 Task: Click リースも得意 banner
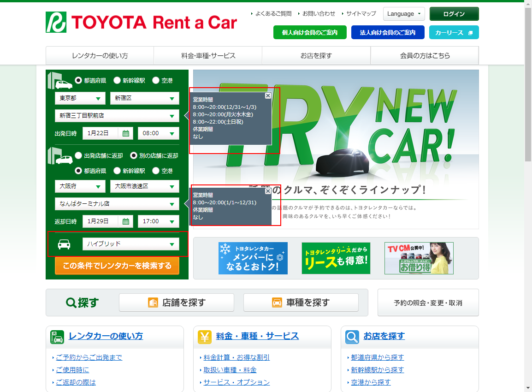[336, 258]
